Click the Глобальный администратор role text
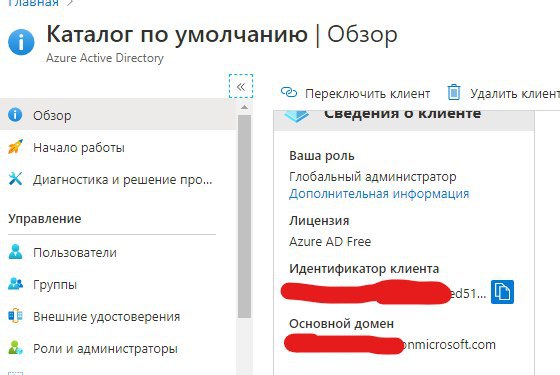Viewport: 560px width, 375px height. coord(372,176)
